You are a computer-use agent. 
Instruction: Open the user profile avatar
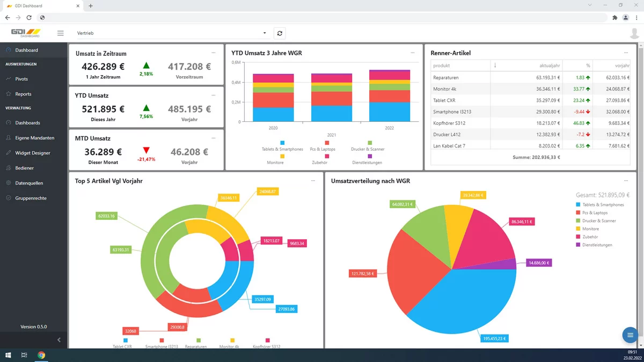pos(635,33)
